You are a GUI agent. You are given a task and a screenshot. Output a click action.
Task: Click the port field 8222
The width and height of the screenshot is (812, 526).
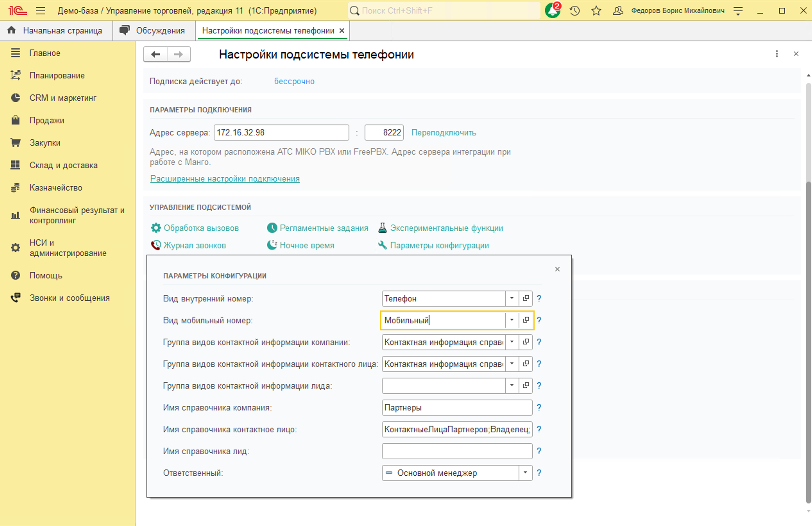coord(384,132)
